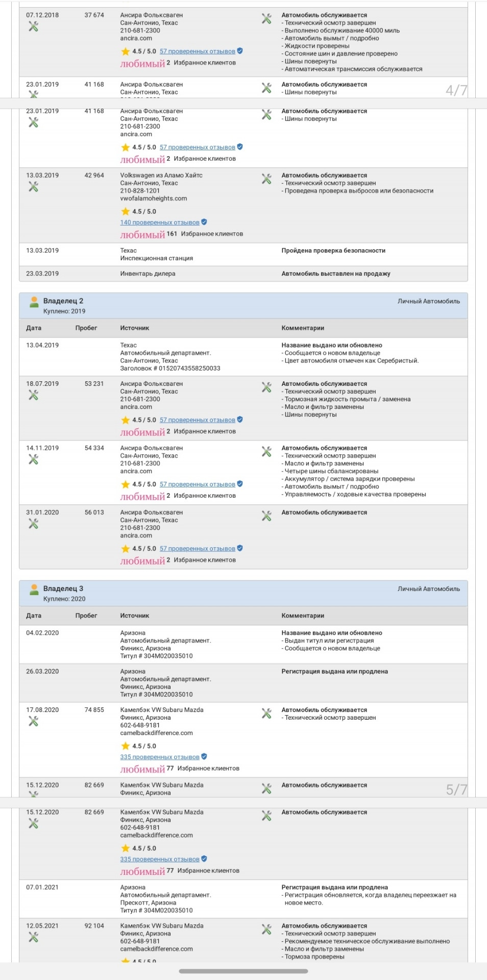Click the rating star in the 31.01.2020 row

[125, 549]
